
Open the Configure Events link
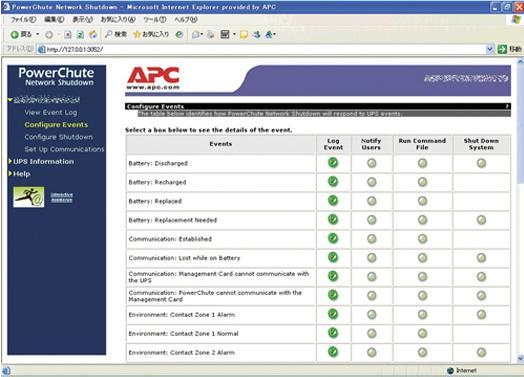[56, 125]
